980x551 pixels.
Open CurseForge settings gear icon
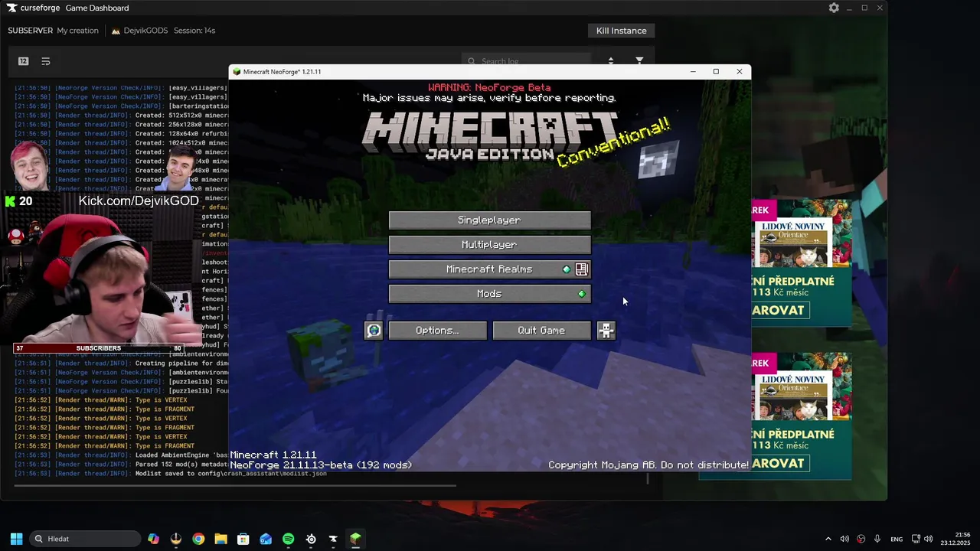pyautogui.click(x=834, y=8)
